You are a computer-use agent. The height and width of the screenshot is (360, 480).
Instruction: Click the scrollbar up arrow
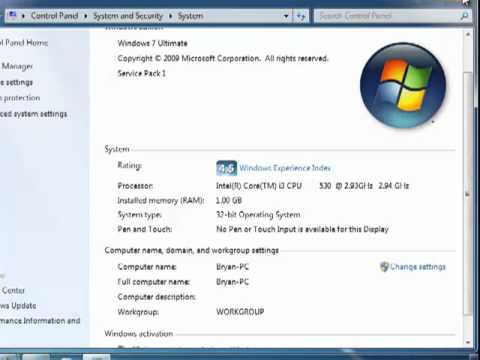click(x=468, y=34)
